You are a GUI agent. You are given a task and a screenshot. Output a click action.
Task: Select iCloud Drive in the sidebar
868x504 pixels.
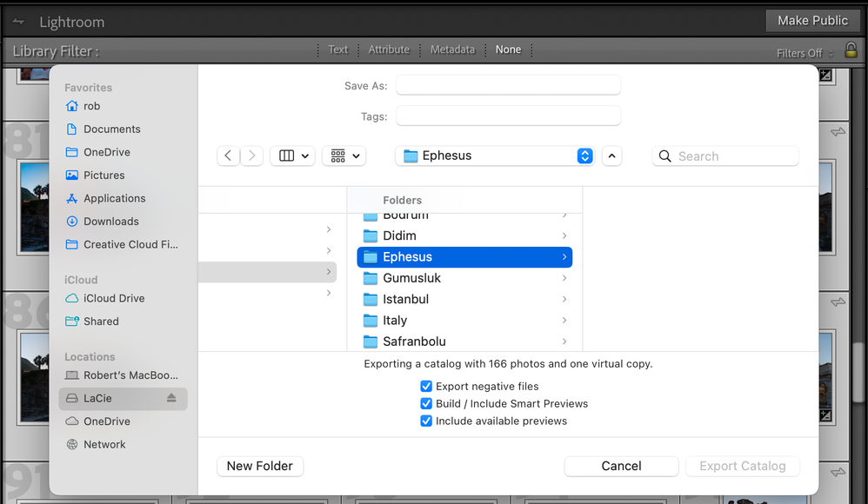pyautogui.click(x=114, y=298)
